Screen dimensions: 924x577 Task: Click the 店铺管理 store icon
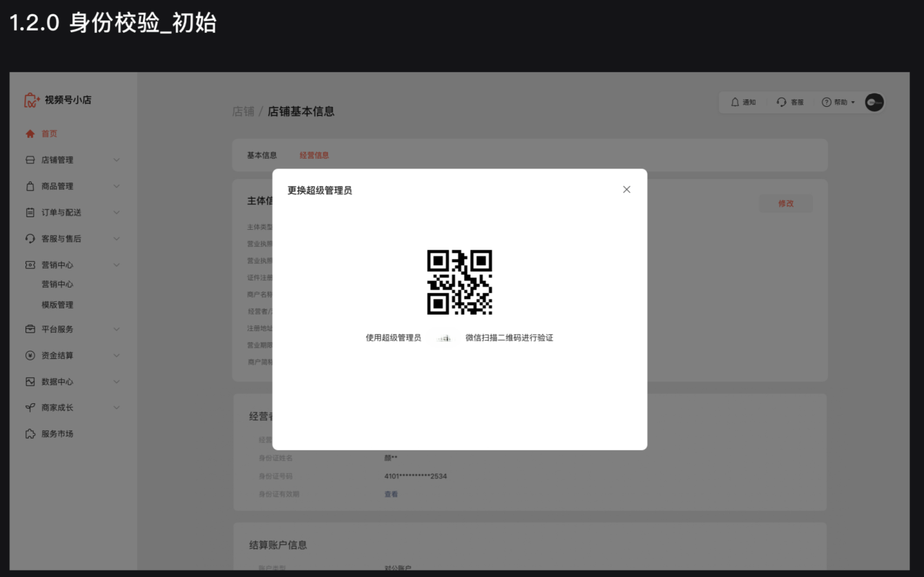tap(30, 160)
